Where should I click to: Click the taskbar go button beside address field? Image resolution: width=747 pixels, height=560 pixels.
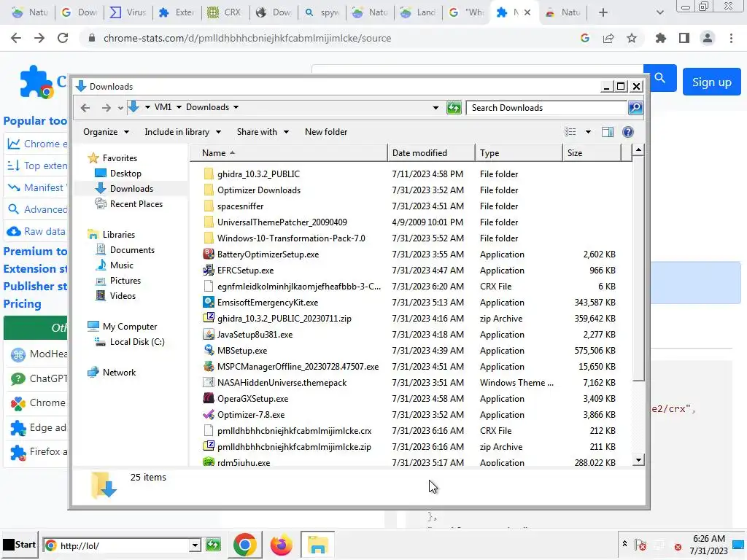coord(213,545)
